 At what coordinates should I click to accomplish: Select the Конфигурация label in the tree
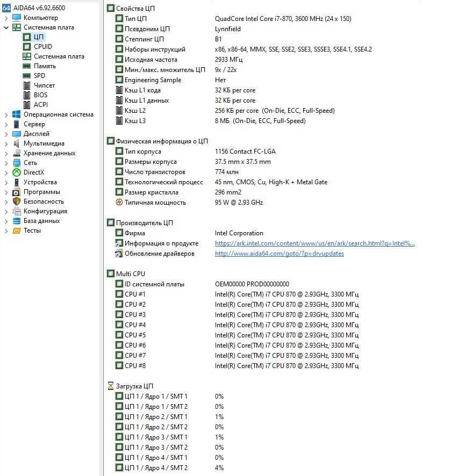pyautogui.click(x=45, y=211)
